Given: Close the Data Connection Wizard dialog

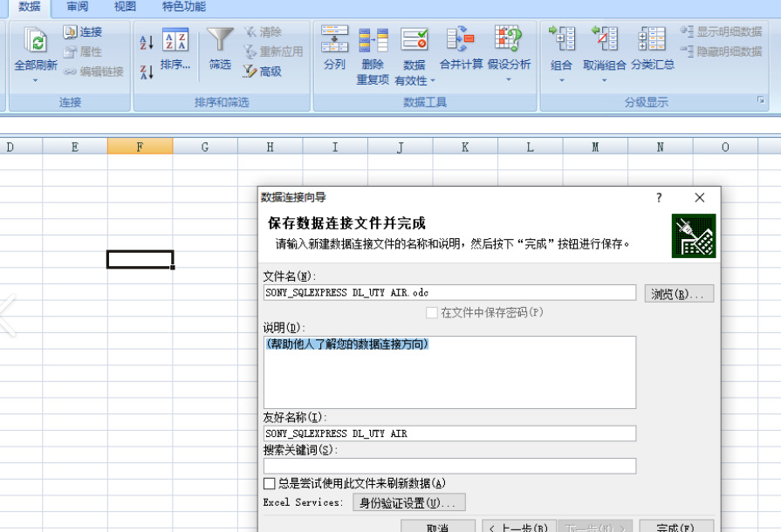Looking at the screenshot, I should 699,198.
